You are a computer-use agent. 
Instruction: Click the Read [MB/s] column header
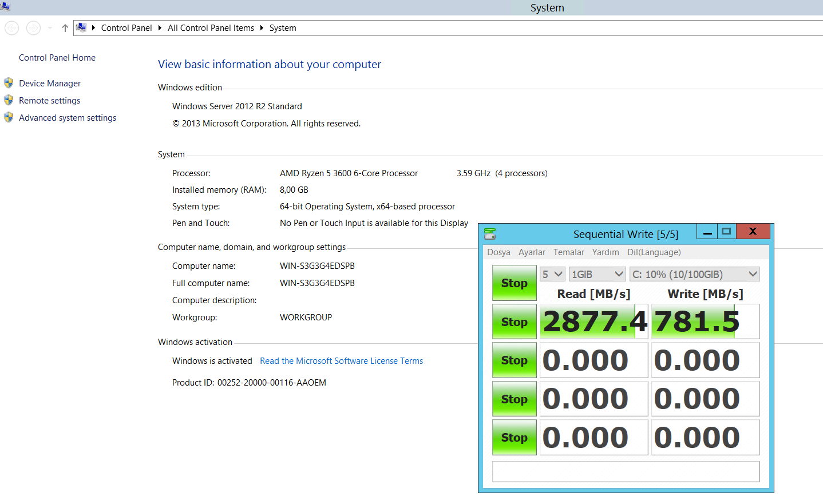click(594, 294)
